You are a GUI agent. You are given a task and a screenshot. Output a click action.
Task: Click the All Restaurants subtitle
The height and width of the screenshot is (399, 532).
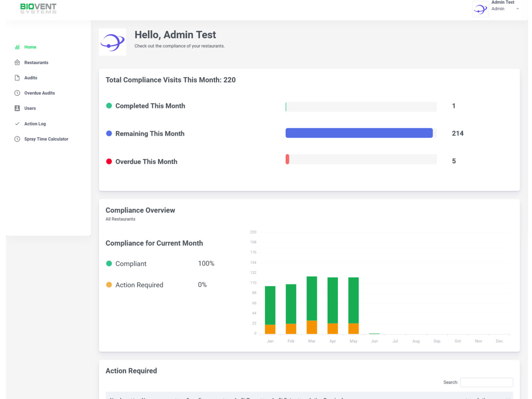120,219
